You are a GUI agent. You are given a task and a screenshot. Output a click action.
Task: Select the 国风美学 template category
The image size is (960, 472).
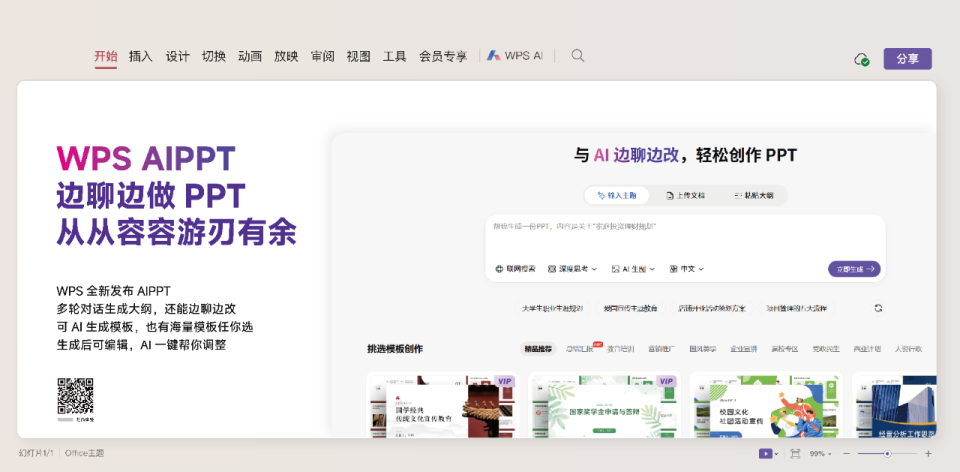click(x=703, y=349)
